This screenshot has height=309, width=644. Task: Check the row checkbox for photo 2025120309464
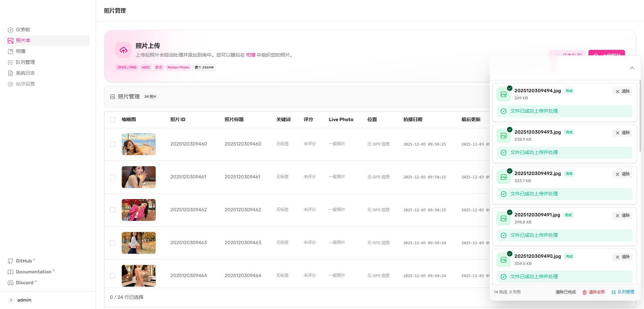pyautogui.click(x=113, y=276)
